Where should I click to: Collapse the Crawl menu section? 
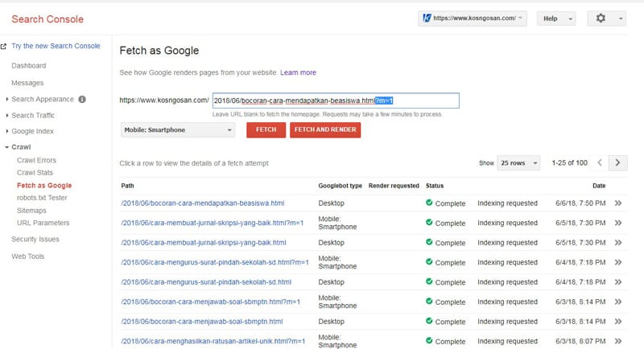point(7,147)
